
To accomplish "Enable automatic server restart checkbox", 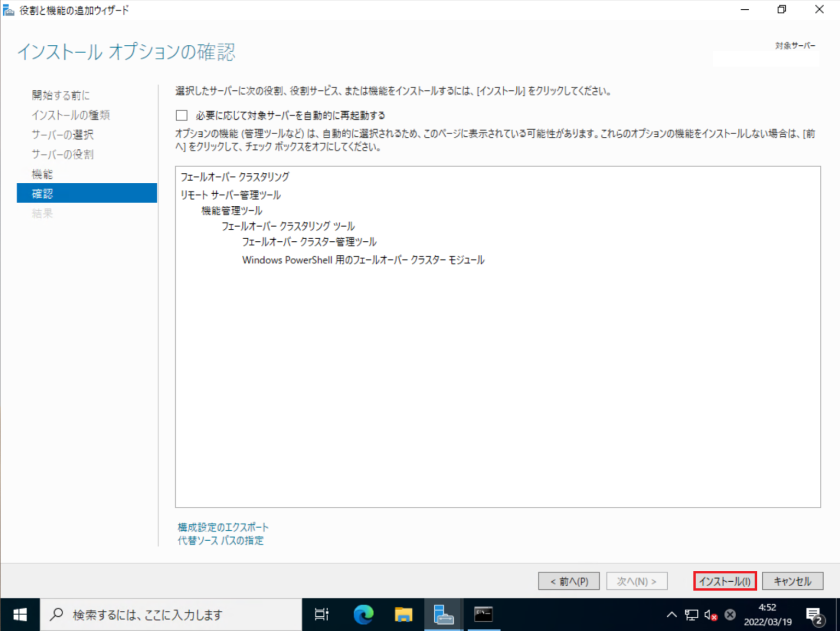I will pyautogui.click(x=182, y=115).
